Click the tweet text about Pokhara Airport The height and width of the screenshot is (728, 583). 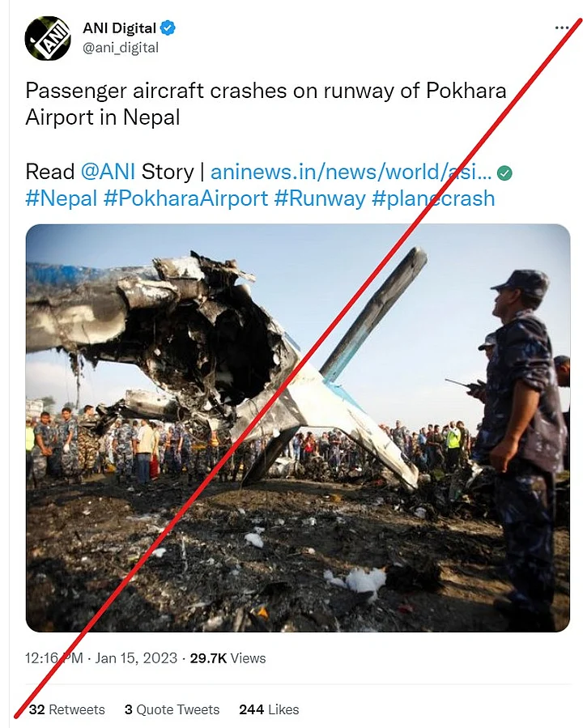[266, 104]
